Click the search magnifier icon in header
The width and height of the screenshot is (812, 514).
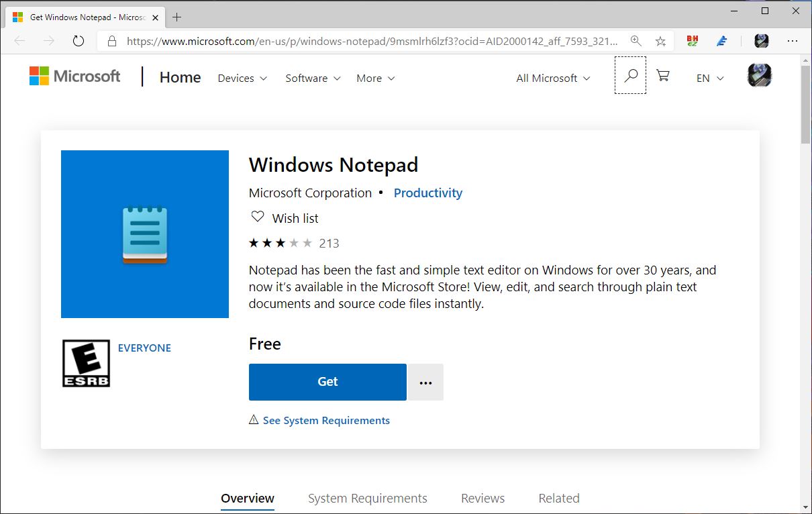pos(630,76)
